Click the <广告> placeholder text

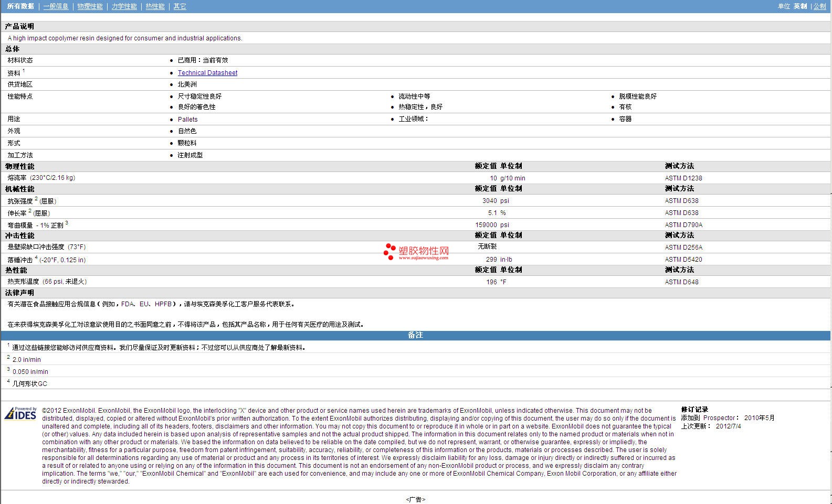pyautogui.click(x=415, y=500)
